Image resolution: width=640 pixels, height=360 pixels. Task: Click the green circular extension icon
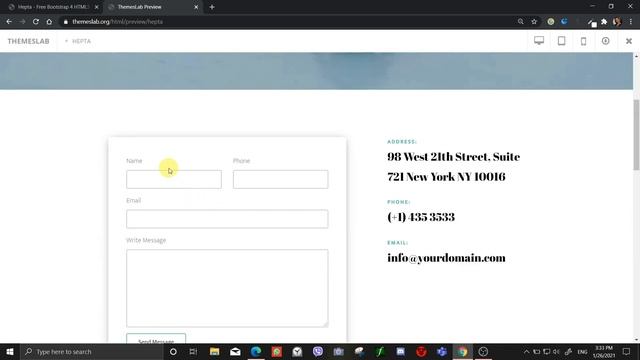pyautogui.click(x=551, y=22)
